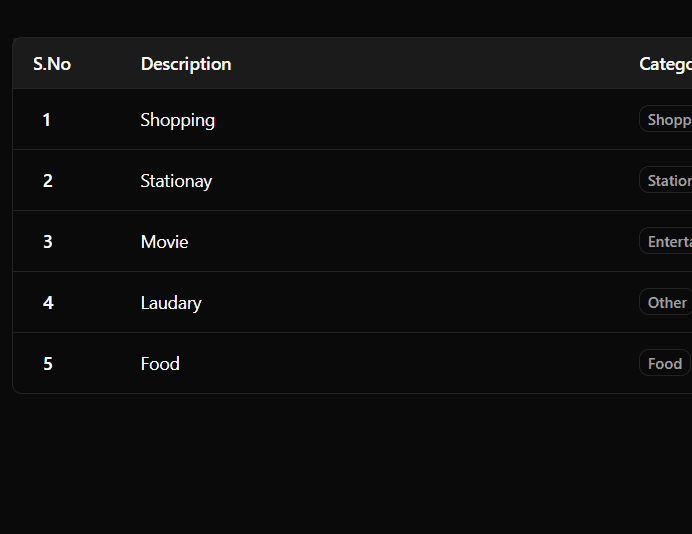Click the Food category badge

coord(665,363)
